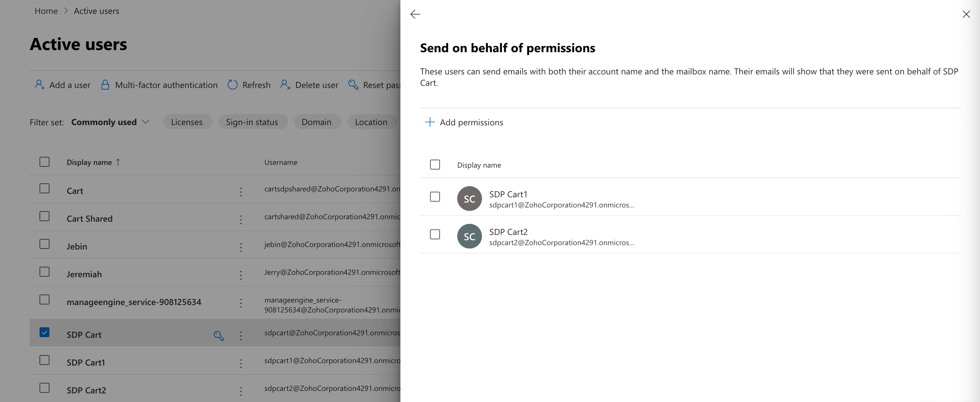Close the Send on behalf panel
This screenshot has width=980, height=402.
pyautogui.click(x=966, y=15)
